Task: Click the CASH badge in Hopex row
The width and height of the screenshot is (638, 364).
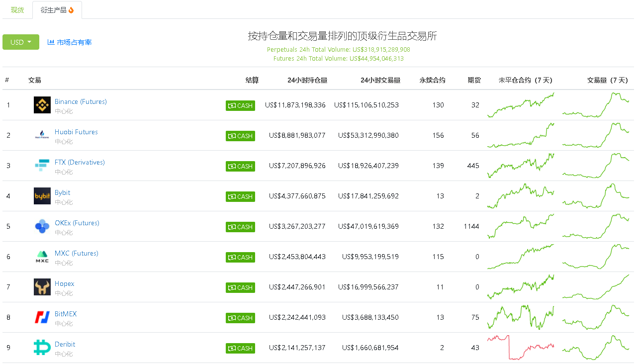Action: (x=240, y=287)
